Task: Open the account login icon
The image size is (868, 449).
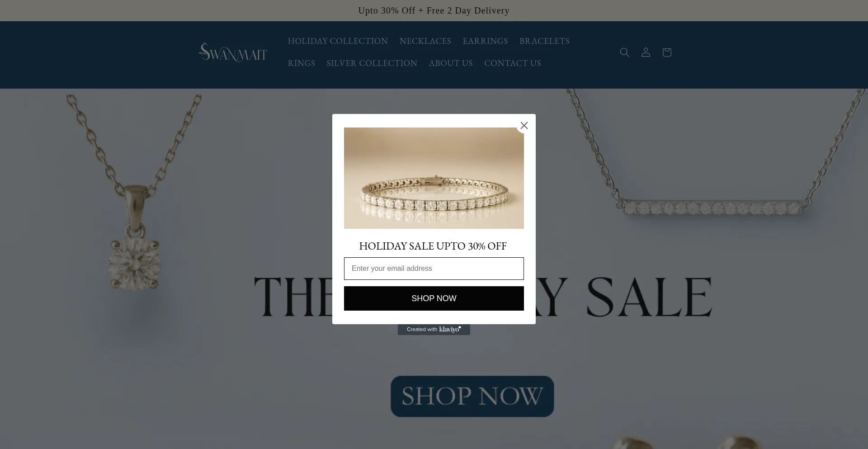Action: click(646, 52)
